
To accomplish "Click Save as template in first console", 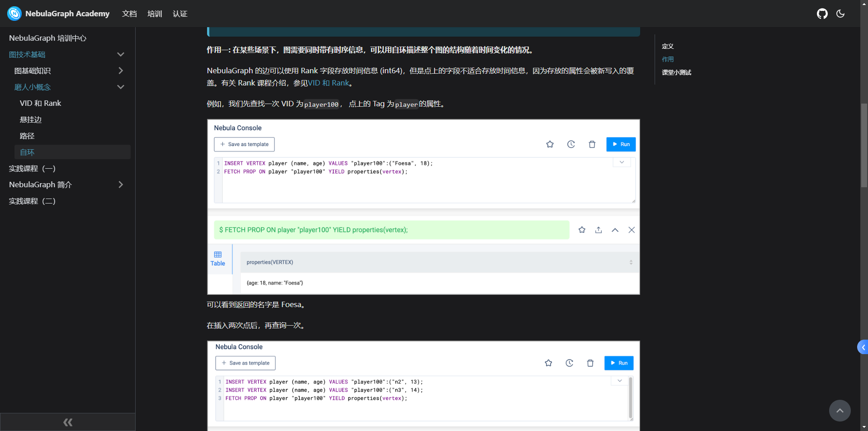I will 244,144.
